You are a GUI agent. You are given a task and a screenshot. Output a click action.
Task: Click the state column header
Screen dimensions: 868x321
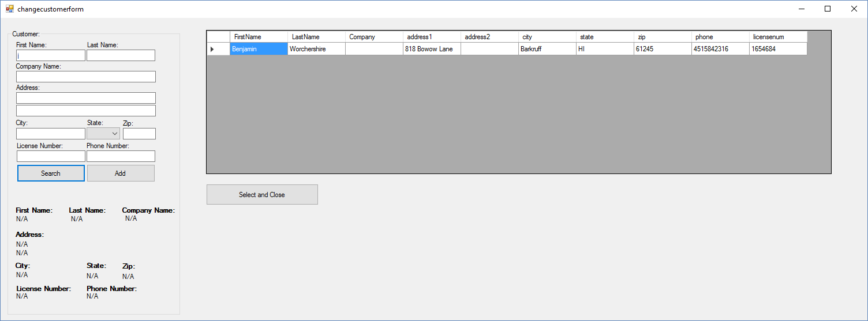(x=605, y=37)
